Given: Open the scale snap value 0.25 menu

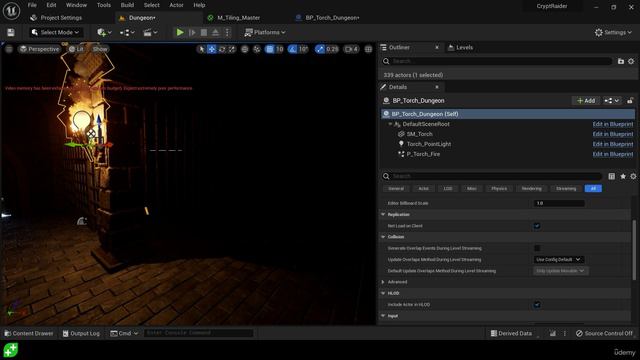Looking at the screenshot, I should (332, 49).
